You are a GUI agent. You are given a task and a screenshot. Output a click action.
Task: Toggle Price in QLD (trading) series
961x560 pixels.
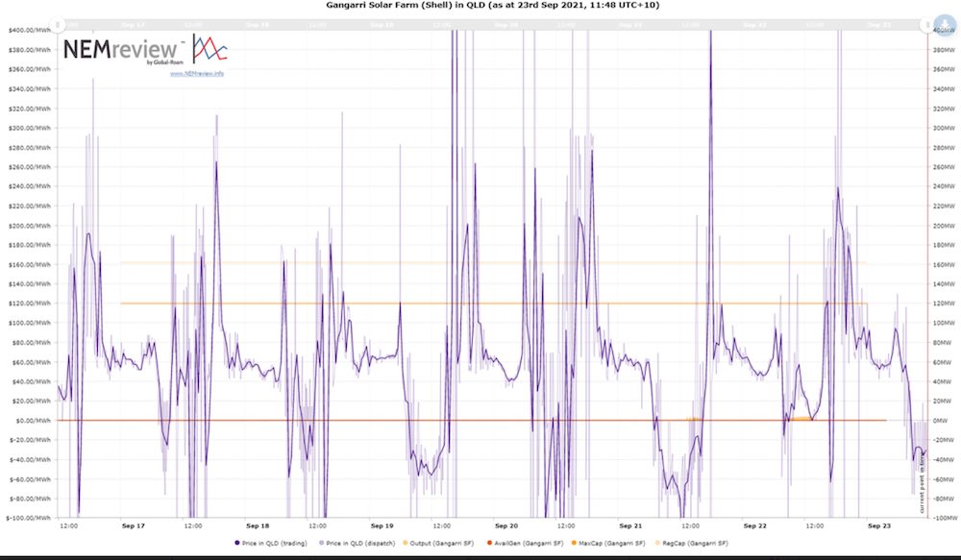tap(271, 544)
